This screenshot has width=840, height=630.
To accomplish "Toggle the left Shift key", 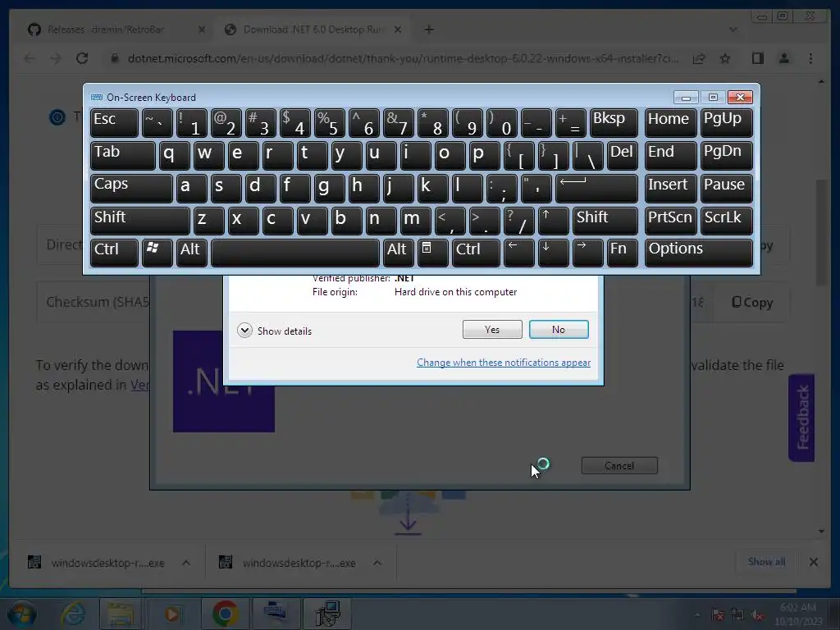I will coord(139,221).
